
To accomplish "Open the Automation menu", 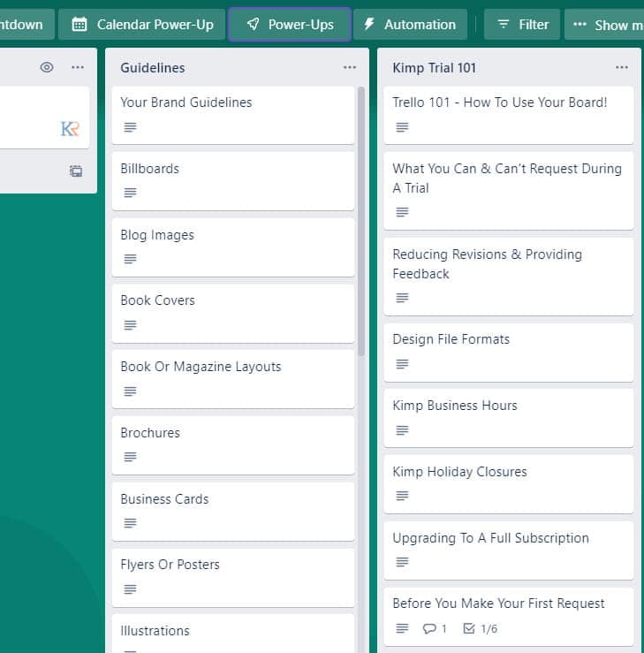I will click(x=411, y=25).
